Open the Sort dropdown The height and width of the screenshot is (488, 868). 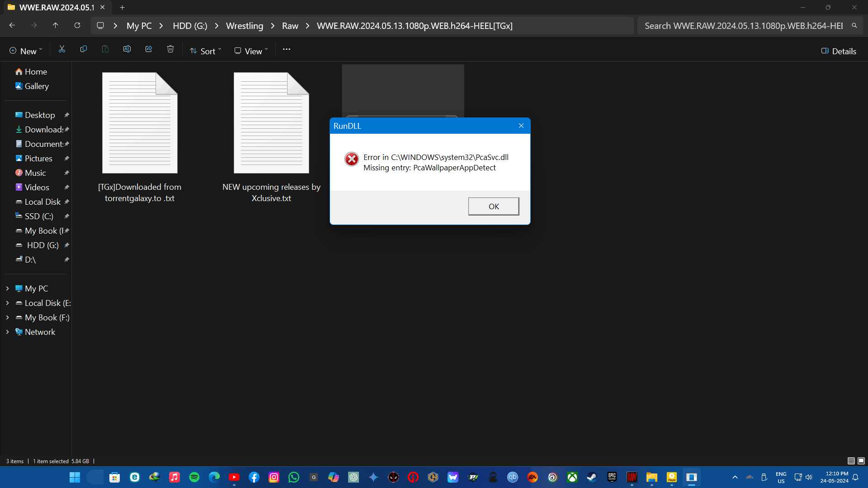tap(206, 51)
